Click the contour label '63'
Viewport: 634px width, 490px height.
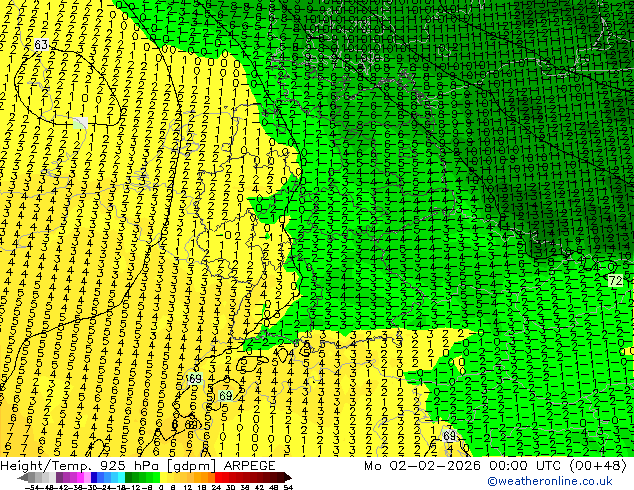pos(41,44)
